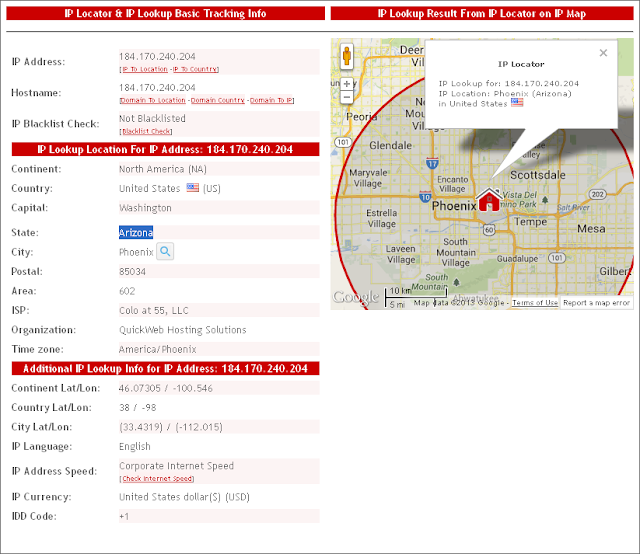Click the City Lat/Lon coordinates value
Viewport: 640px width, 554px height.
pyautogui.click(x=171, y=427)
